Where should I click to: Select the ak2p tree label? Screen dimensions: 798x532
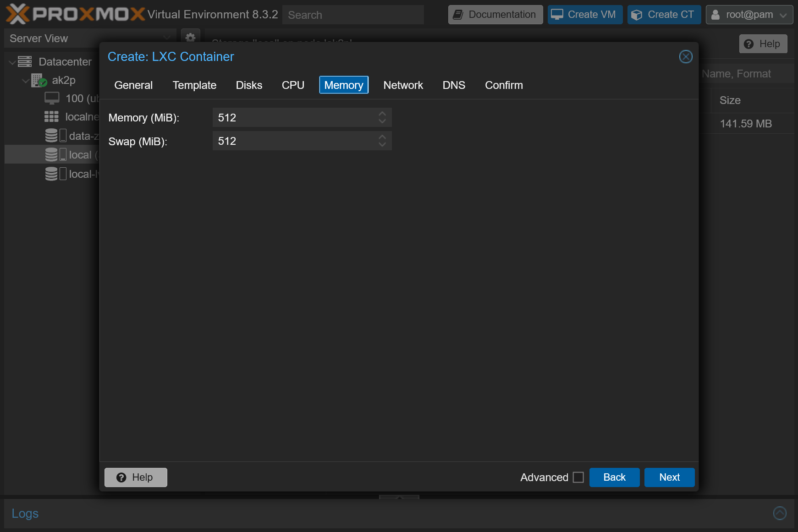64,80
